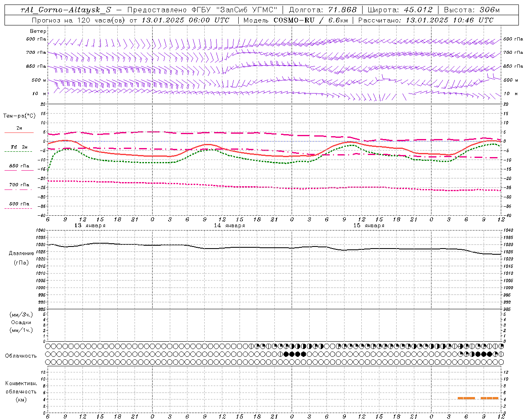Click the grid resolution 6.6км
525x420 pixels.
(338, 20)
